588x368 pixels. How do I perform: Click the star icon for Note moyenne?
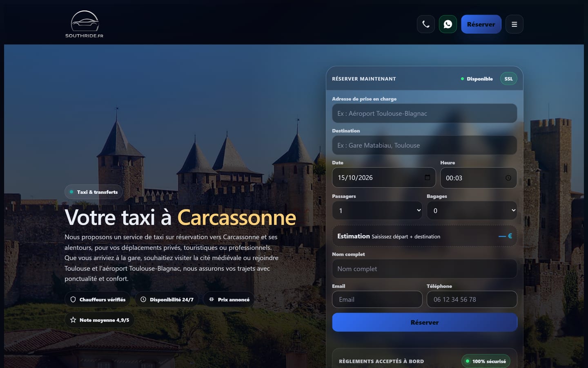pos(73,320)
